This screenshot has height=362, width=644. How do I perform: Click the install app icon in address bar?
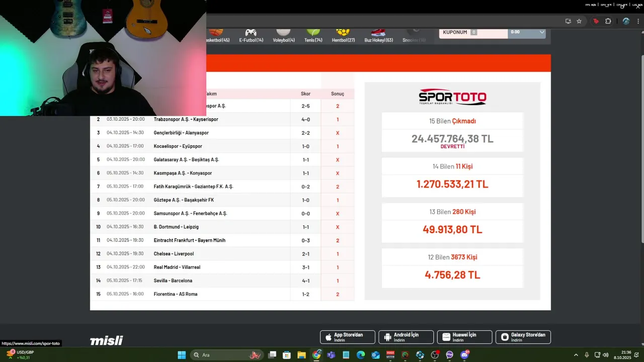pyautogui.click(x=568, y=21)
